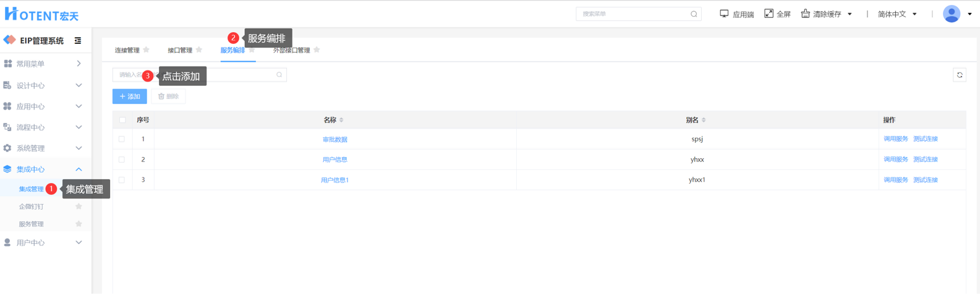The image size is (980, 298).
Task: Favorite 企微钉钉 with its star icon
Action: click(79, 206)
